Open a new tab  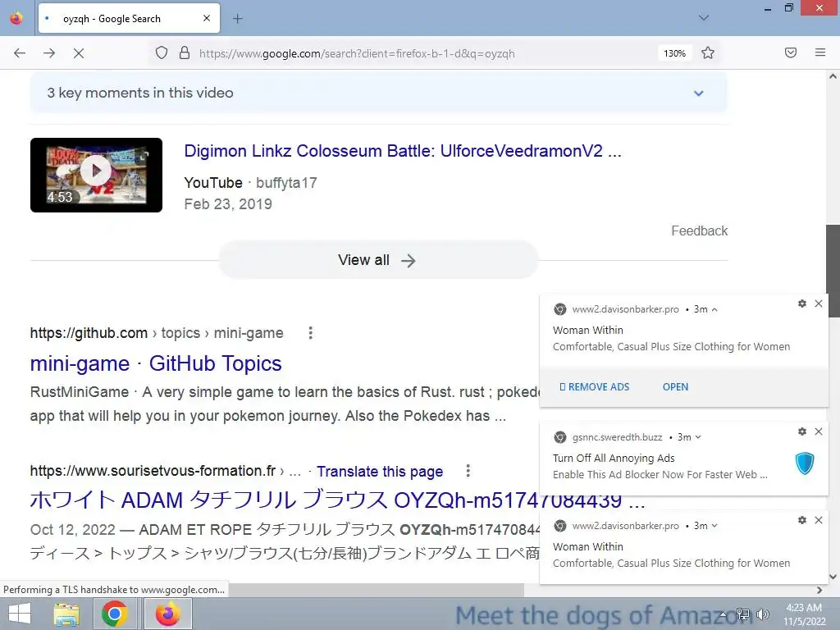pyautogui.click(x=238, y=19)
